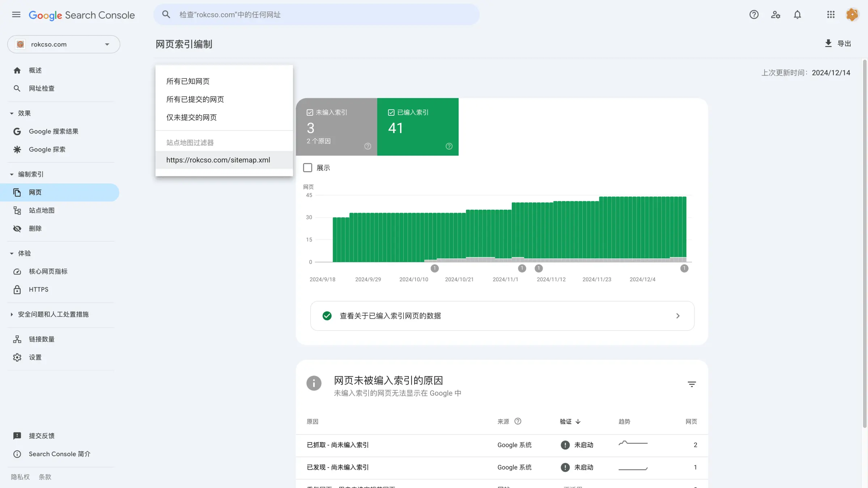Click the 概述 home icon
868x488 pixels.
[17, 70]
